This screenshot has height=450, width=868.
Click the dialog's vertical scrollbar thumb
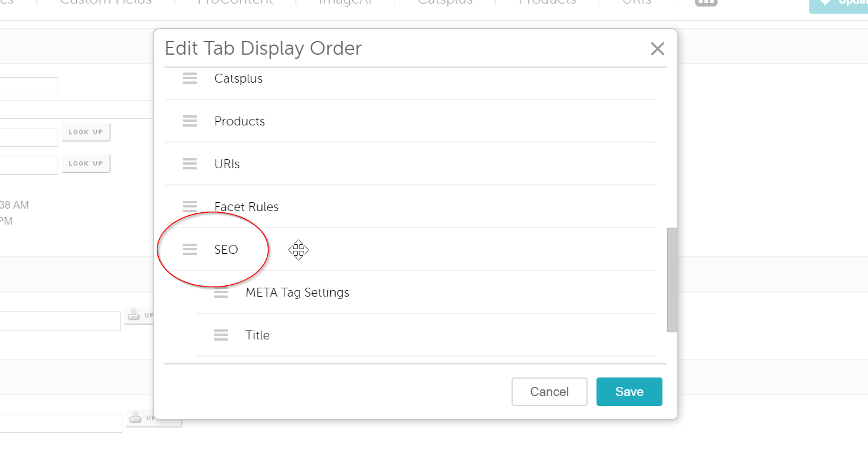point(672,279)
